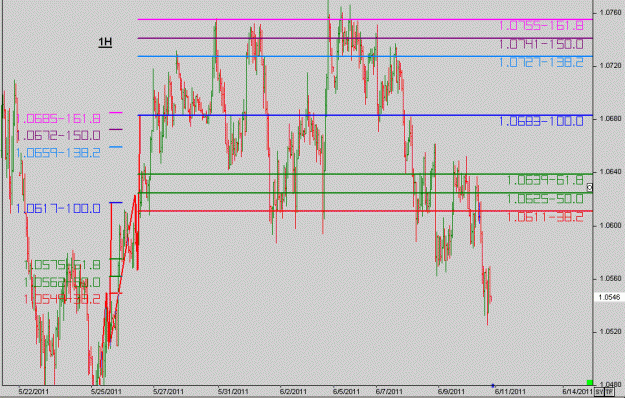
Task: Click the small handle icon near 1.0639
Action: click(590, 187)
